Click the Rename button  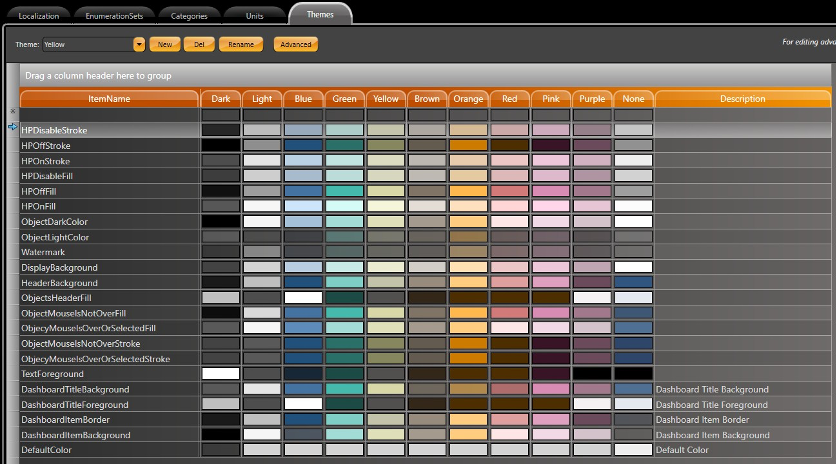click(240, 44)
